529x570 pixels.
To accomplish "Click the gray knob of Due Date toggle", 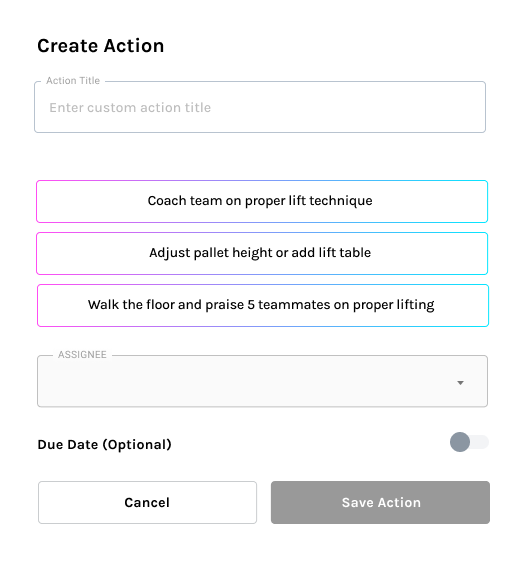I will click(x=460, y=442).
